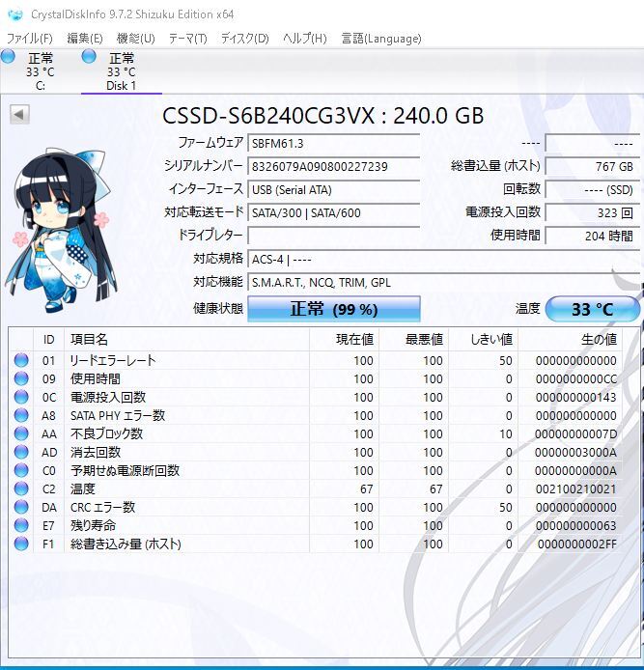Click the back arrow previous disk button

pyautogui.click(x=19, y=114)
